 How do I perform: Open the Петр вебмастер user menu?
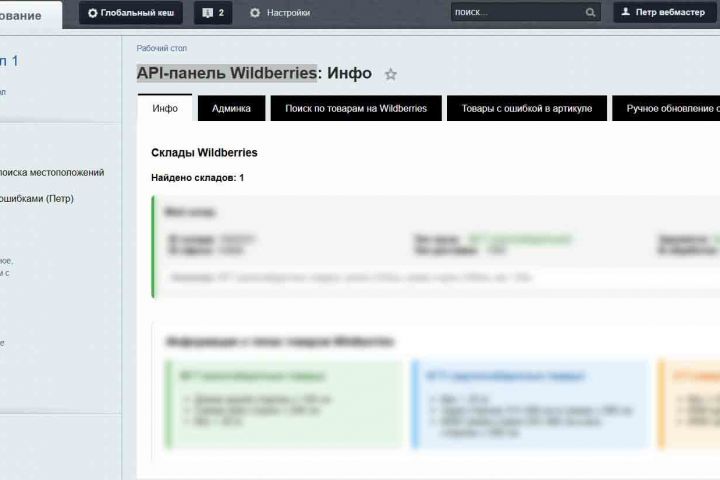[x=664, y=12]
